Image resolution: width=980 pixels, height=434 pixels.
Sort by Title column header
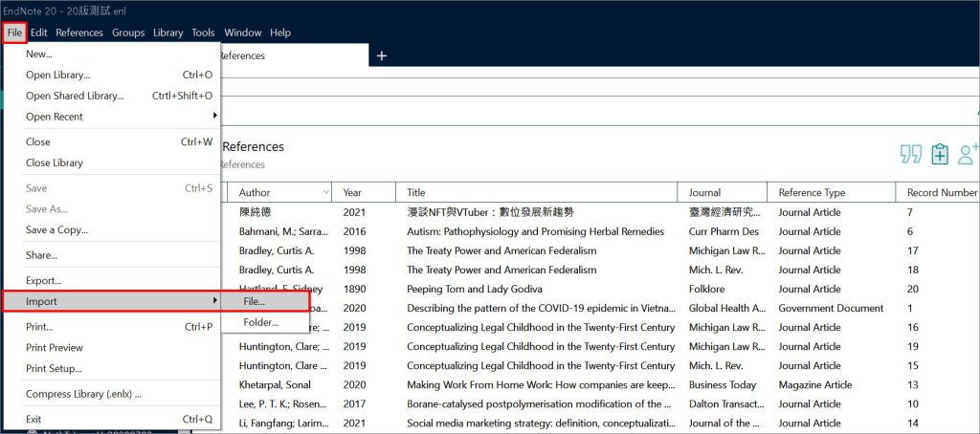coord(537,193)
